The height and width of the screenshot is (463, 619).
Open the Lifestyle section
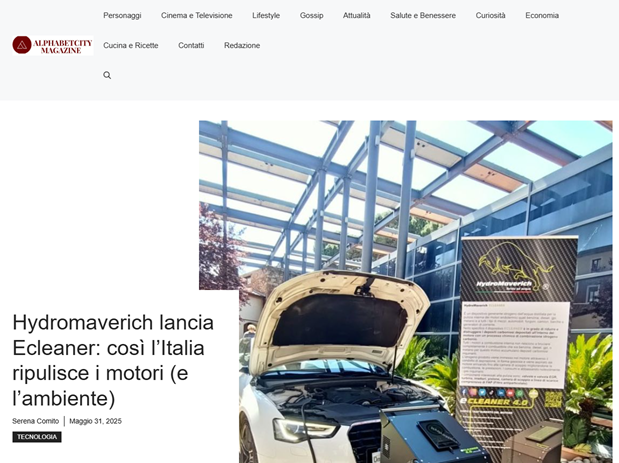tap(266, 15)
